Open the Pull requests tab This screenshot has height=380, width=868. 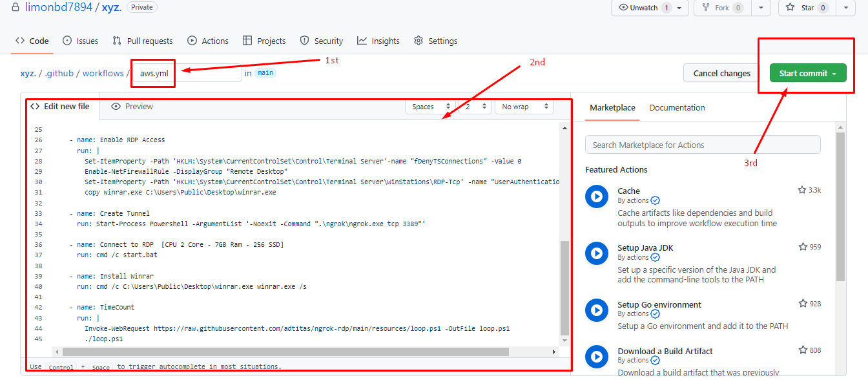pyautogui.click(x=143, y=41)
